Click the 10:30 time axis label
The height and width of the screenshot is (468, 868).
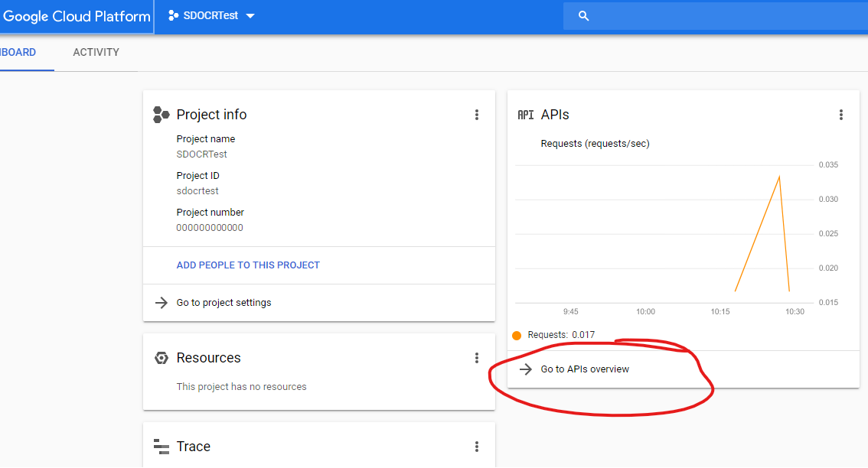(x=795, y=311)
